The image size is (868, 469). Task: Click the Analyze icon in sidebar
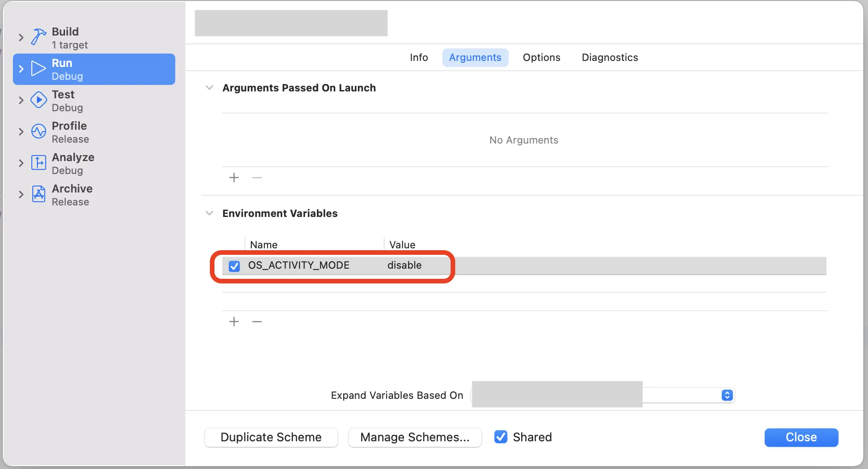point(38,163)
